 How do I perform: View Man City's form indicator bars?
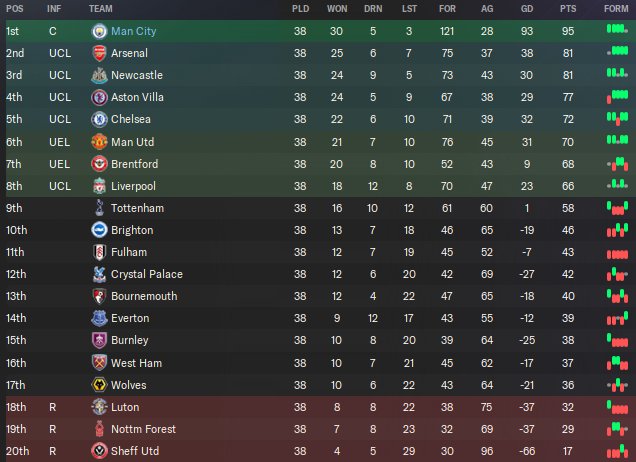pyautogui.click(x=617, y=29)
